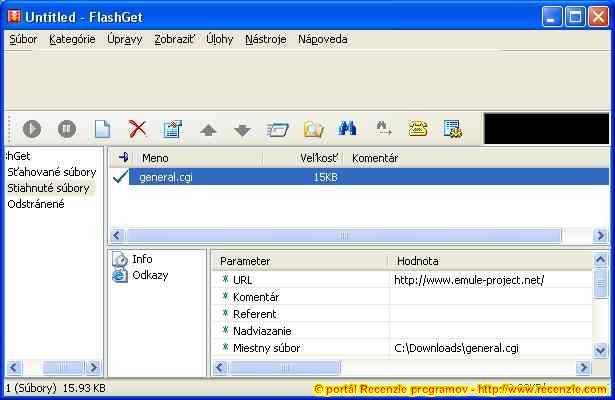Click the file list scroll right arrow
615x400 pixels.
click(600, 236)
